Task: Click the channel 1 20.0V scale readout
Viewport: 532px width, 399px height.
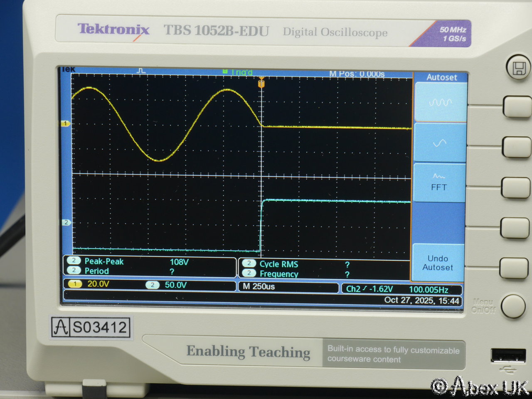Action: (x=98, y=284)
